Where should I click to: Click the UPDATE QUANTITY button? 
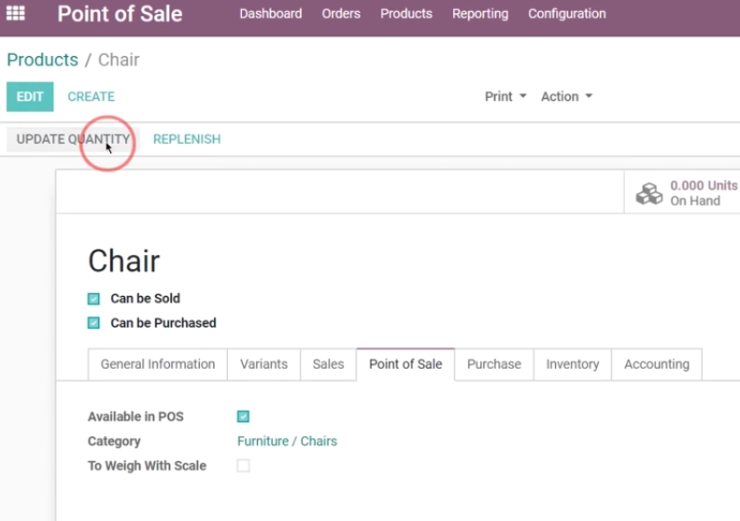click(x=73, y=139)
